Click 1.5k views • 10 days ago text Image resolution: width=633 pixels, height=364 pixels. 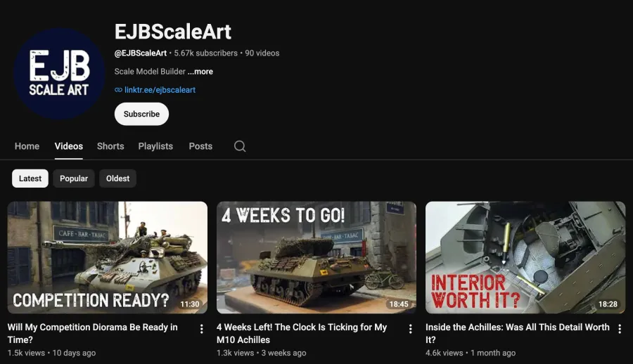tap(51, 353)
